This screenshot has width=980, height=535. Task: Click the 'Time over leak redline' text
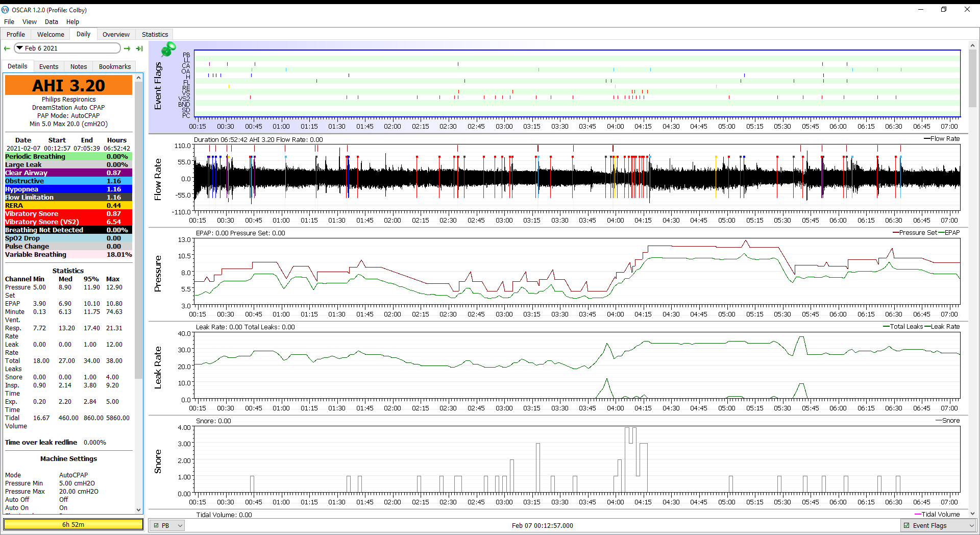[x=41, y=443]
